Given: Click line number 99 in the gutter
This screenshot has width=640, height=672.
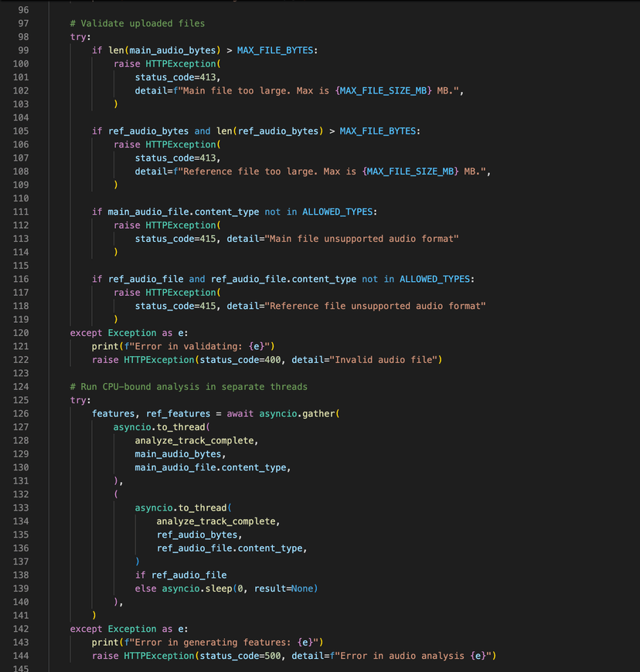Looking at the screenshot, I should coord(22,49).
